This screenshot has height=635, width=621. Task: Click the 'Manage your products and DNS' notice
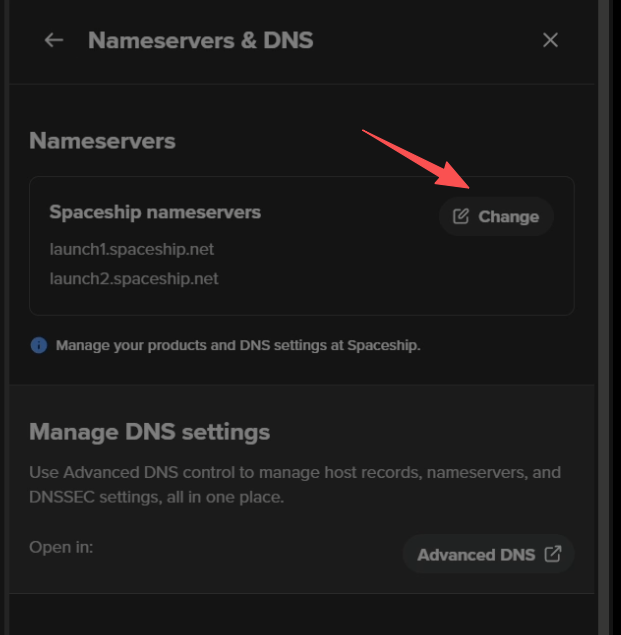pyautogui.click(x=238, y=346)
